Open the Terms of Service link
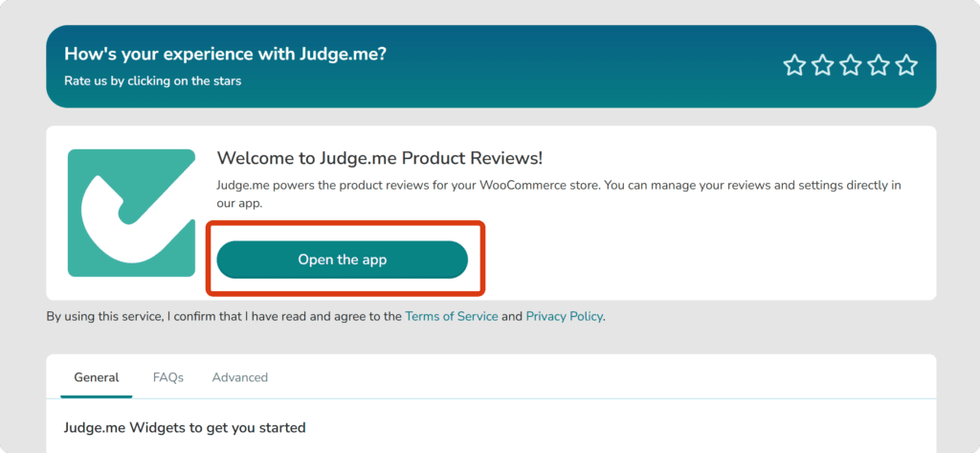 tap(452, 317)
